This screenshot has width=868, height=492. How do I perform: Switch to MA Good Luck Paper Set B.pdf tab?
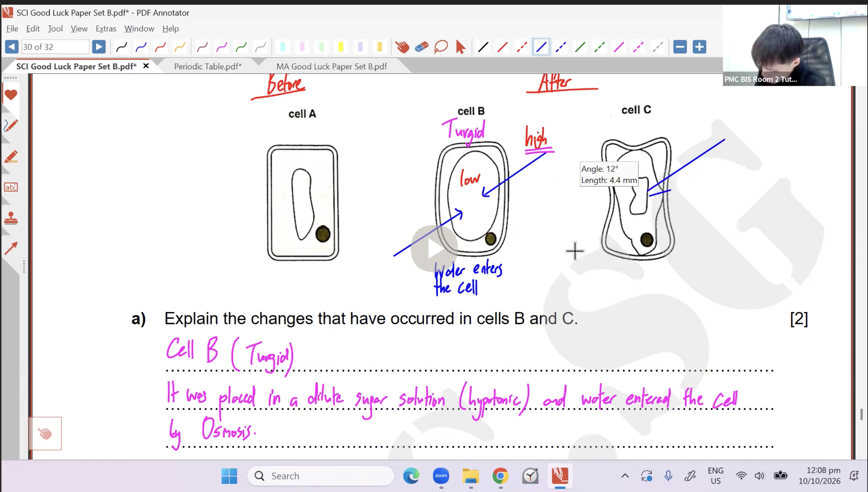(x=331, y=66)
